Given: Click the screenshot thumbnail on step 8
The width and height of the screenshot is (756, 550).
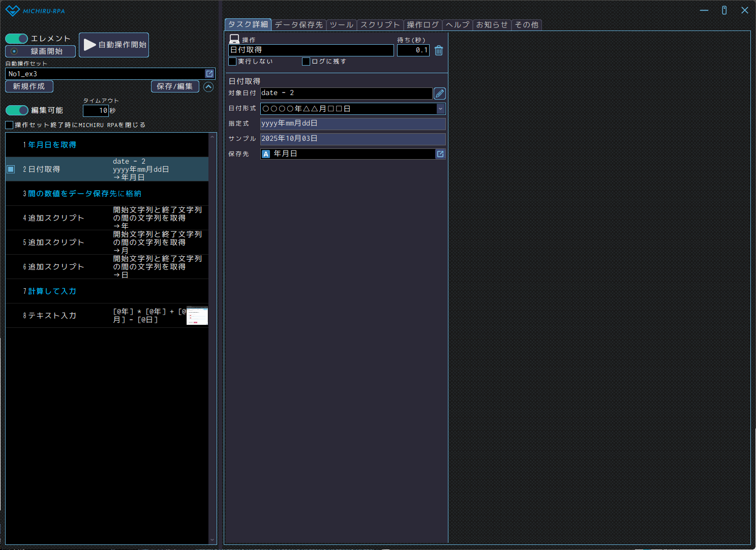Looking at the screenshot, I should click(197, 316).
